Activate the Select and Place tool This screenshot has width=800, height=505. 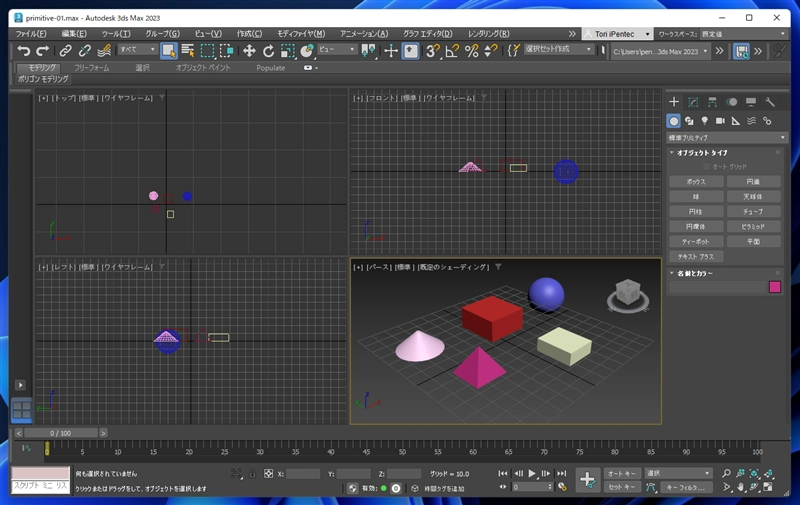click(307, 50)
